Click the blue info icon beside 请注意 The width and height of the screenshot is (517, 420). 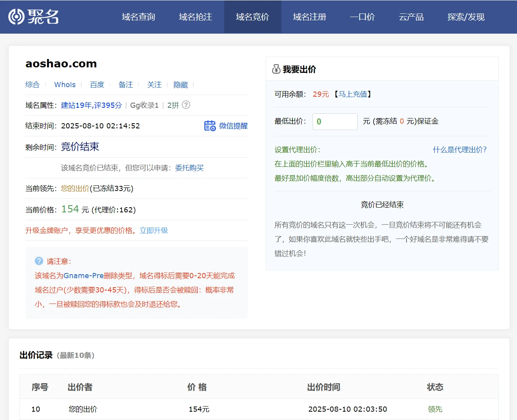point(39,261)
